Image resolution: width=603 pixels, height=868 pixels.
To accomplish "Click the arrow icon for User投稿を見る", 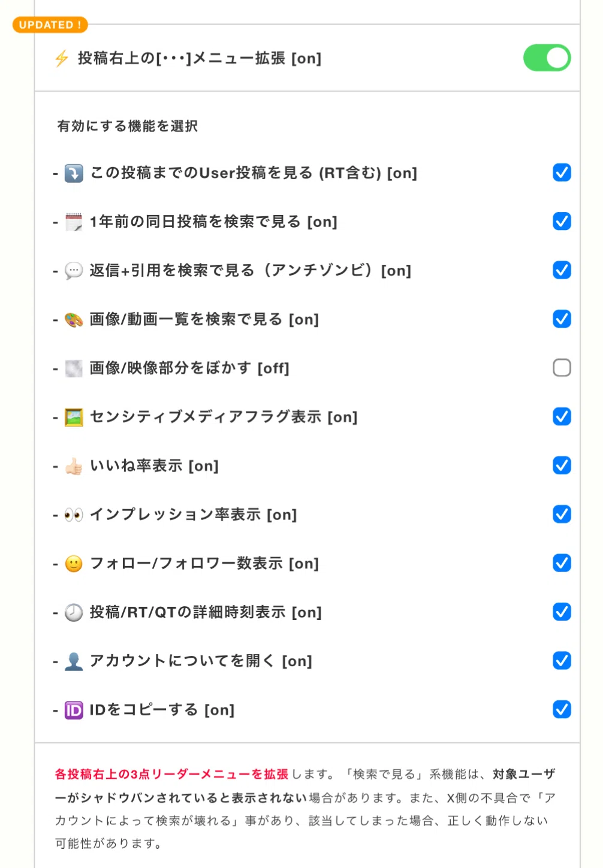I will click(x=74, y=173).
